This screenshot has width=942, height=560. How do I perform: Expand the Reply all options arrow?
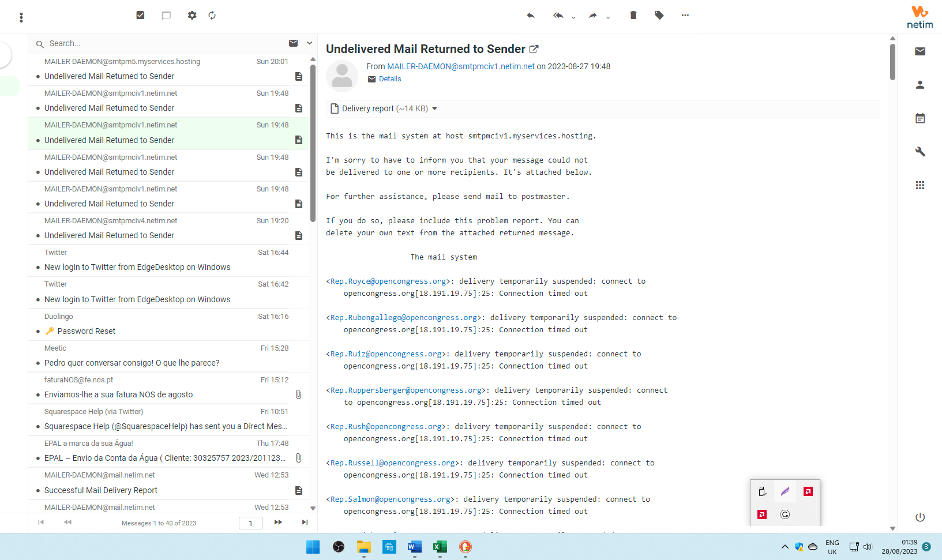[573, 17]
